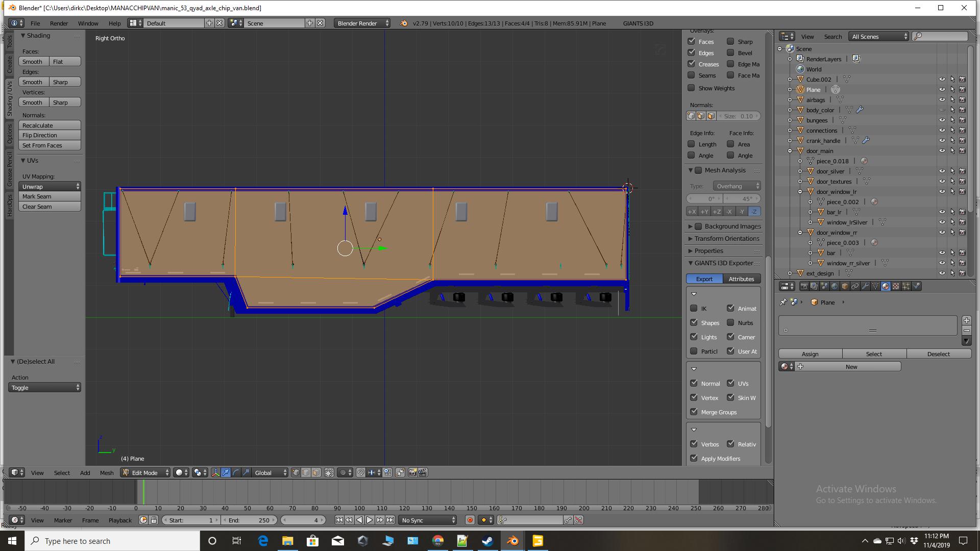Open the Render menu

pyautogui.click(x=59, y=23)
